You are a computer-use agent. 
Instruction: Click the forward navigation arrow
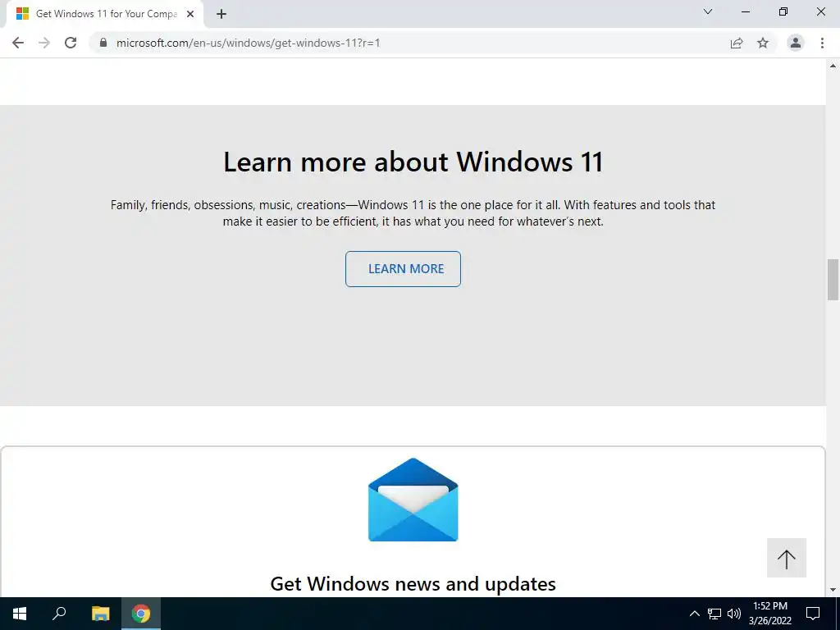click(44, 43)
